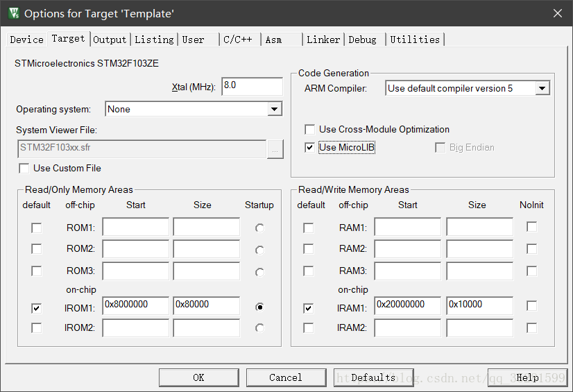This screenshot has height=392, width=573.
Task: Click the ROM1 Start field
Action: pyautogui.click(x=135, y=227)
